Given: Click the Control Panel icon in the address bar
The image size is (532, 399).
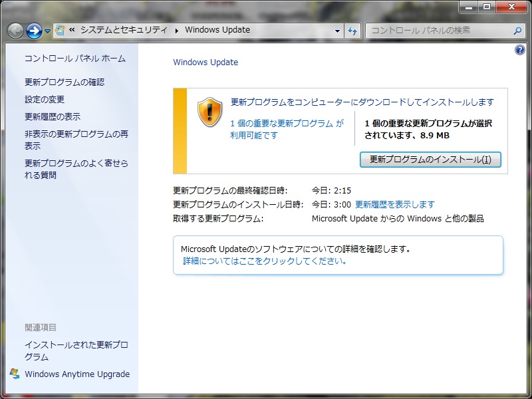Looking at the screenshot, I should pyautogui.click(x=60, y=30).
